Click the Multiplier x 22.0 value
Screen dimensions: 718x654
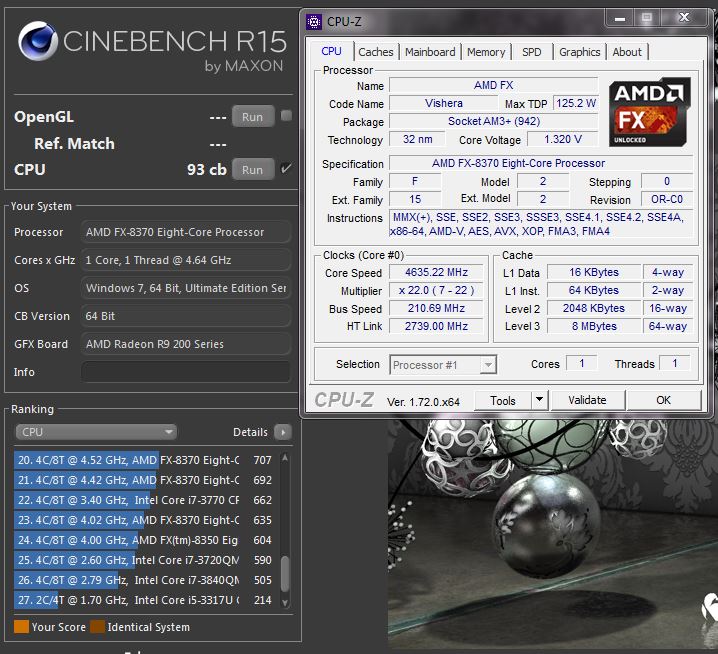pos(436,290)
